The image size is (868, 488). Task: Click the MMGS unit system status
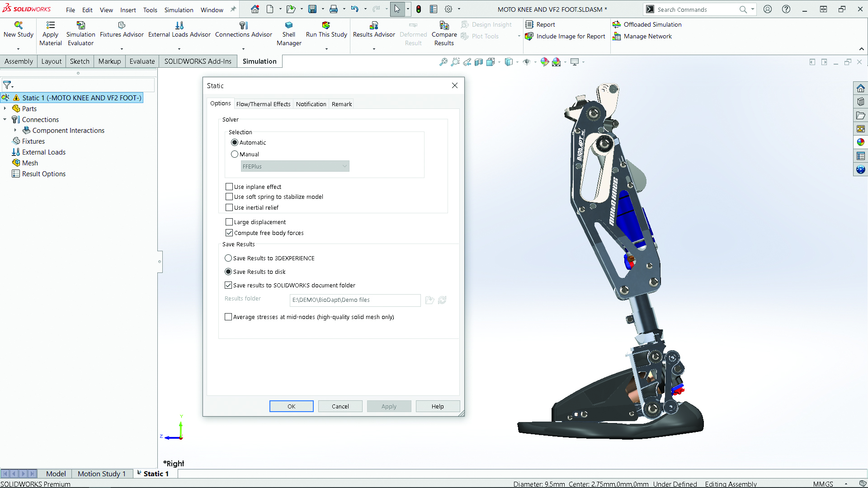coord(823,484)
